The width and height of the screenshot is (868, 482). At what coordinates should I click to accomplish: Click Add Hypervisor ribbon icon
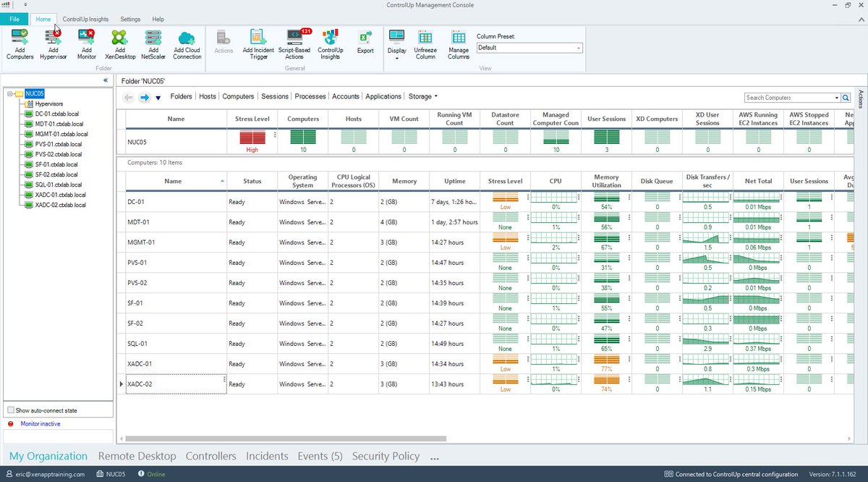tap(53, 37)
